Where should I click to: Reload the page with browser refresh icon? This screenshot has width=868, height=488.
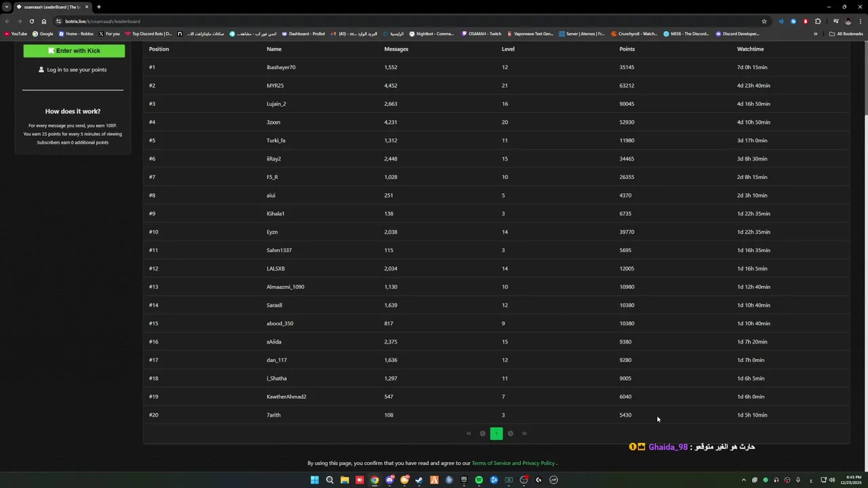(x=31, y=21)
